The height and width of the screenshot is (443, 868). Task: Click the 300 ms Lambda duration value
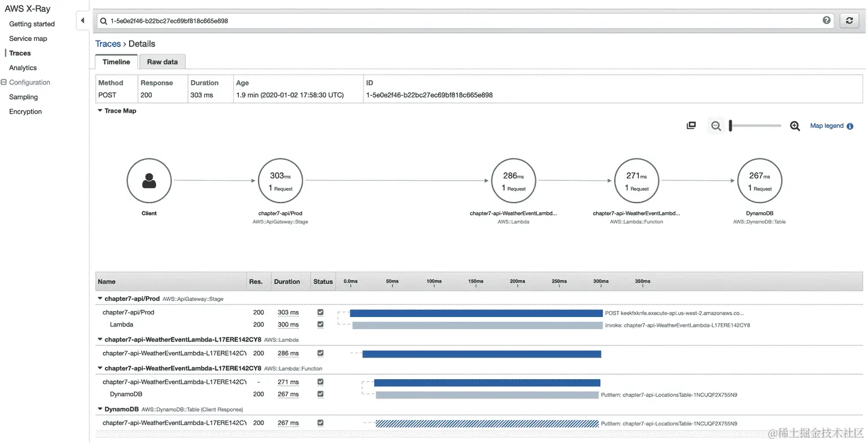pos(288,324)
